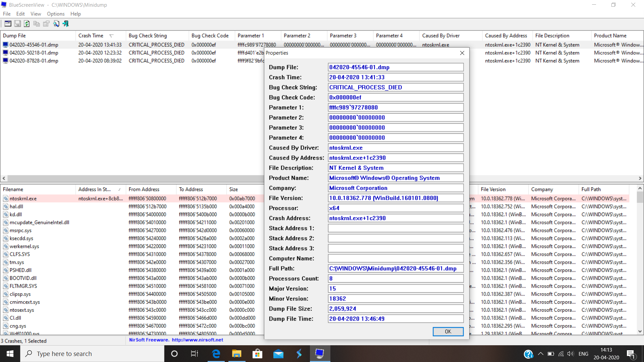
Task: Open Microsoft Edge from the taskbar
Action: point(216,354)
